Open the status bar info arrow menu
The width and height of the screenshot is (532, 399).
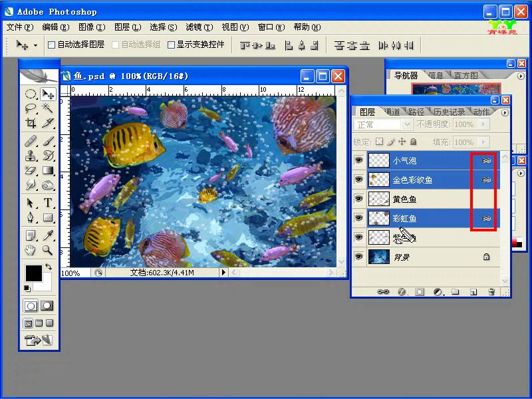click(223, 273)
